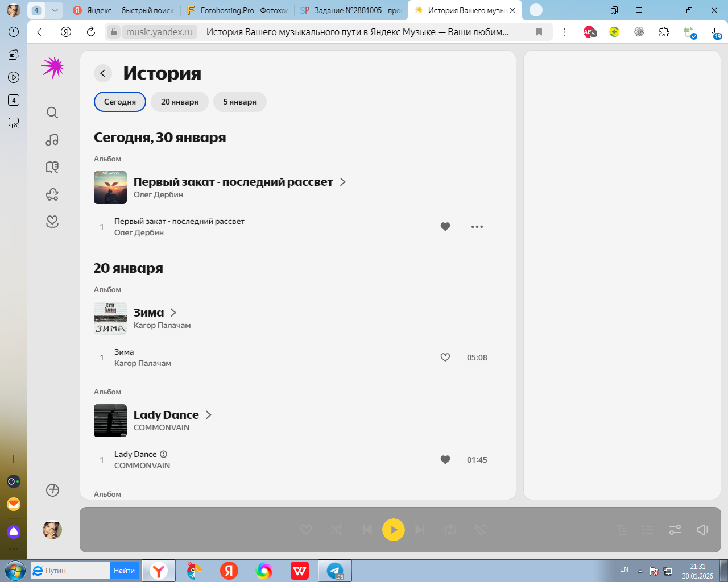Open browser history clock icon in side panel
This screenshot has height=582, width=728.
14,32
